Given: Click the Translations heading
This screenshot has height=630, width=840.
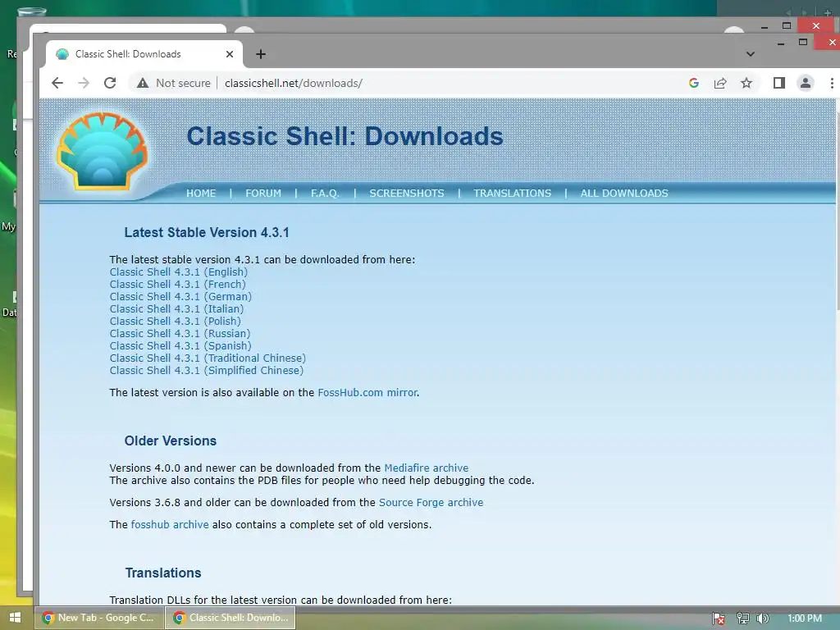Looking at the screenshot, I should 163,573.
